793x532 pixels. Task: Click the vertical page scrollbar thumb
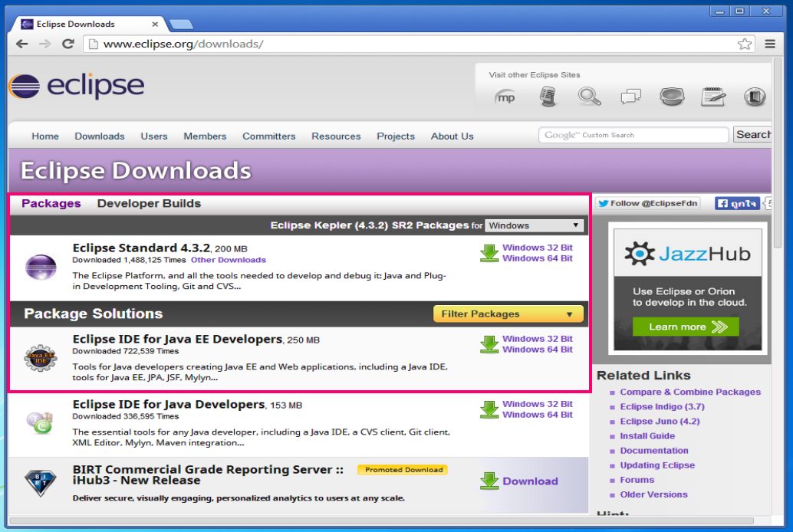pos(778,152)
